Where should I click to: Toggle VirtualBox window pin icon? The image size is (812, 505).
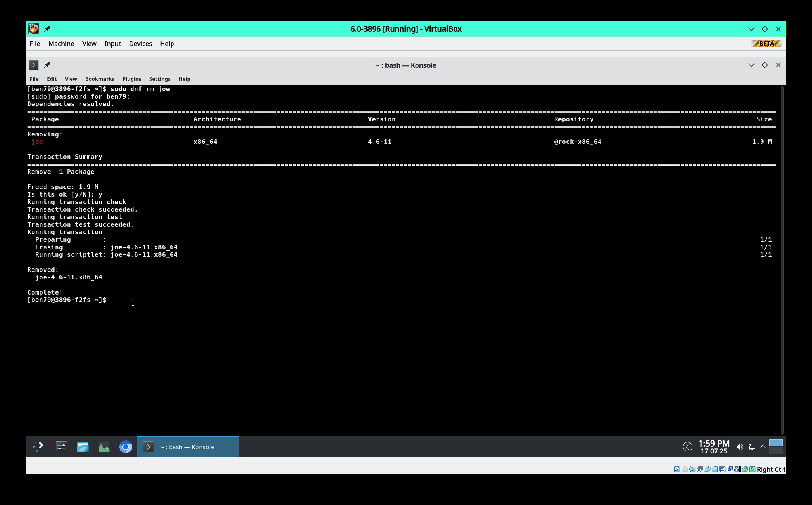[x=47, y=29]
